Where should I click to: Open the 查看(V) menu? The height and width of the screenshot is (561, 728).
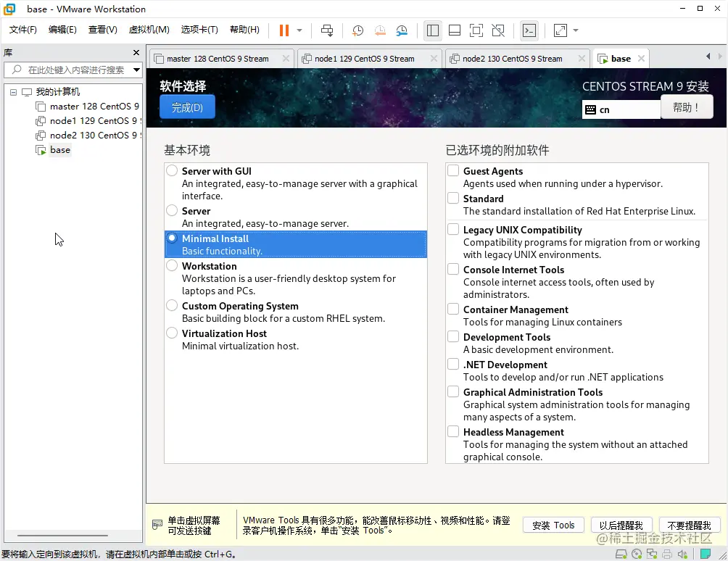click(103, 30)
